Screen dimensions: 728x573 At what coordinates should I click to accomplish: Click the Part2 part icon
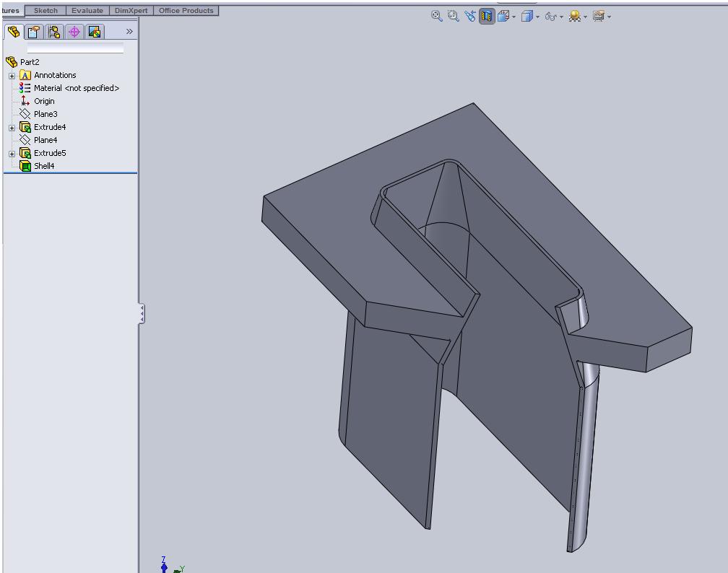tap(12, 62)
